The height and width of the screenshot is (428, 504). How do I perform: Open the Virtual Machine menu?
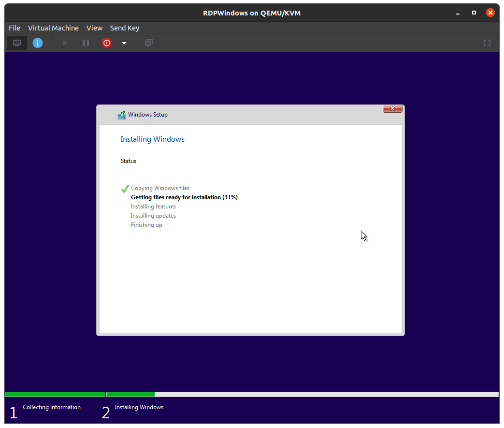point(53,28)
